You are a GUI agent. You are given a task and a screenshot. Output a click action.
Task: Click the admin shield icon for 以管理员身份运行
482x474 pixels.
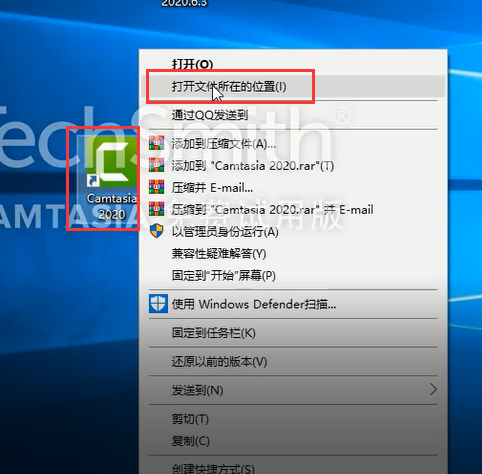coord(156,231)
